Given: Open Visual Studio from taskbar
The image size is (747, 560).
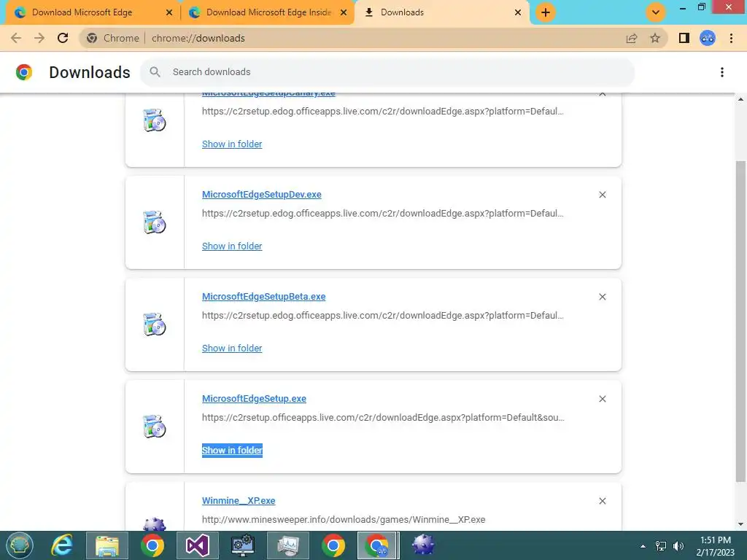Looking at the screenshot, I should [x=197, y=545].
